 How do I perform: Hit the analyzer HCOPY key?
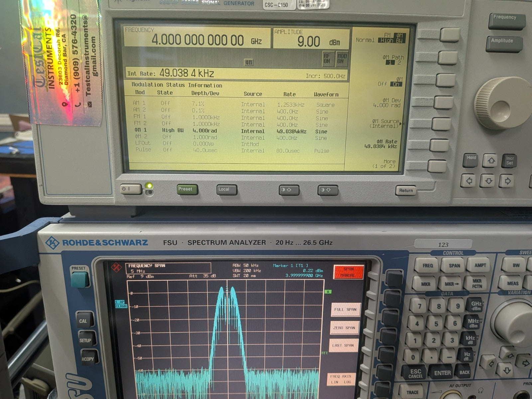click(89, 358)
